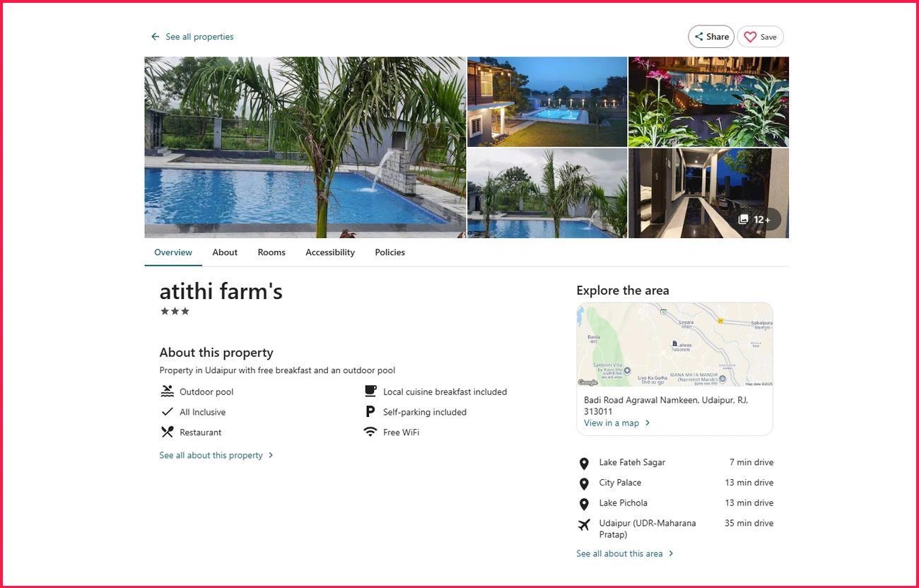
Task: Click the location pin beside Lake Fateh Sagar
Action: (x=584, y=464)
